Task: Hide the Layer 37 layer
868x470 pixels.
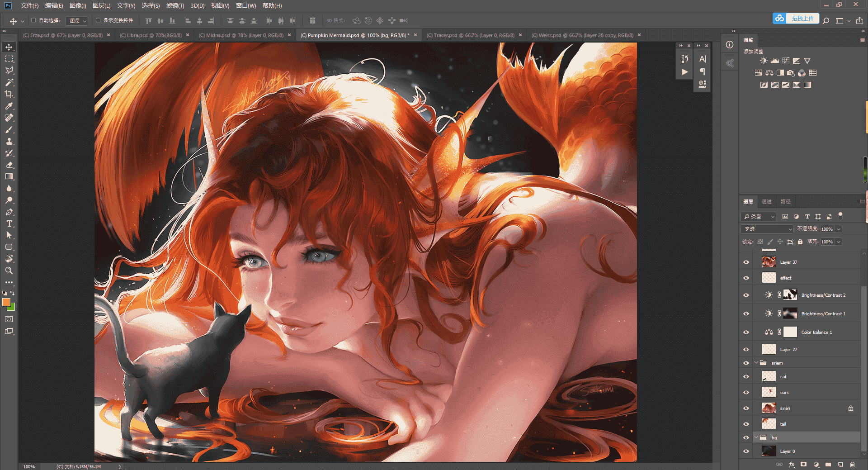Action: pyautogui.click(x=746, y=262)
